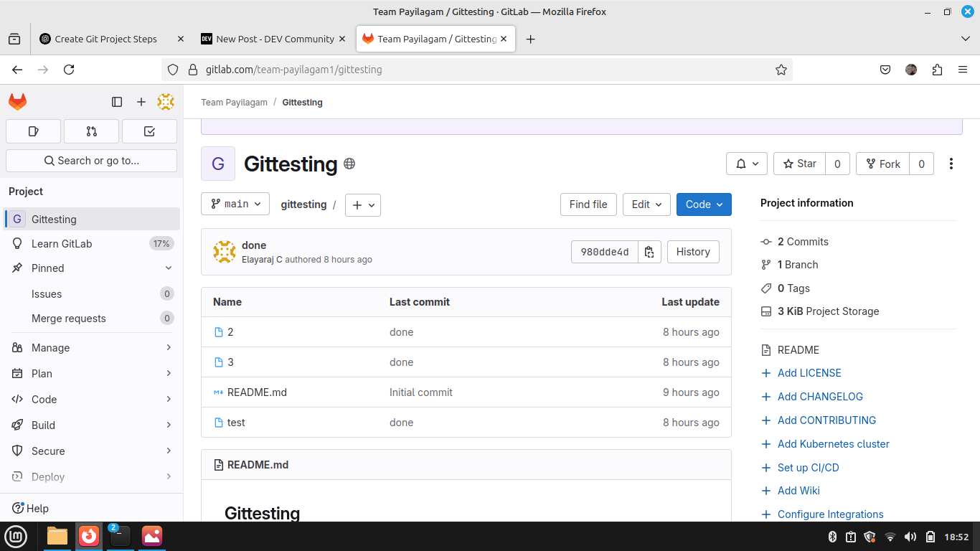
Task: Open project actions three-dot menu
Action: pyautogui.click(x=951, y=164)
